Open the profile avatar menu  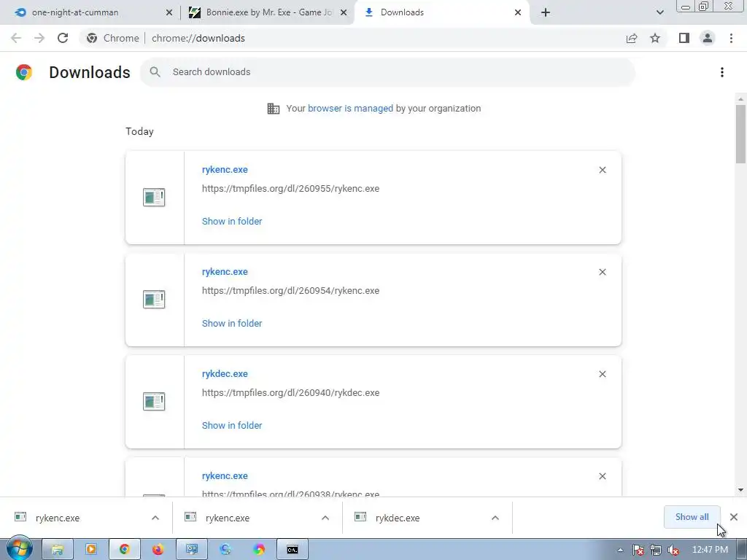(x=708, y=38)
